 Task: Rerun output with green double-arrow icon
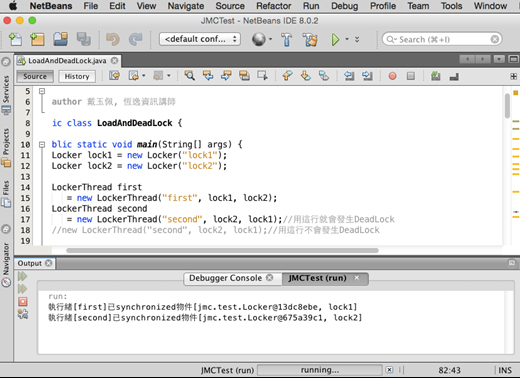click(x=22, y=276)
